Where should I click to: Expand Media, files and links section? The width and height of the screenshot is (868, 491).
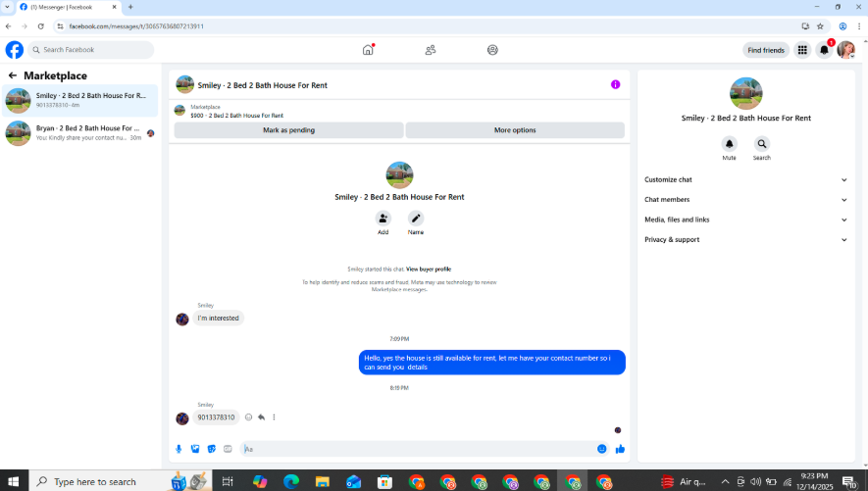point(745,220)
